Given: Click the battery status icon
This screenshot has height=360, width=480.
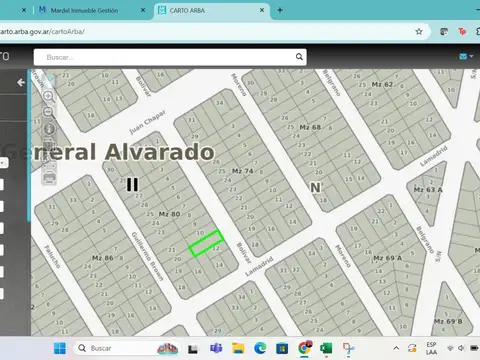Looking at the screenshot, I should 474,348.
